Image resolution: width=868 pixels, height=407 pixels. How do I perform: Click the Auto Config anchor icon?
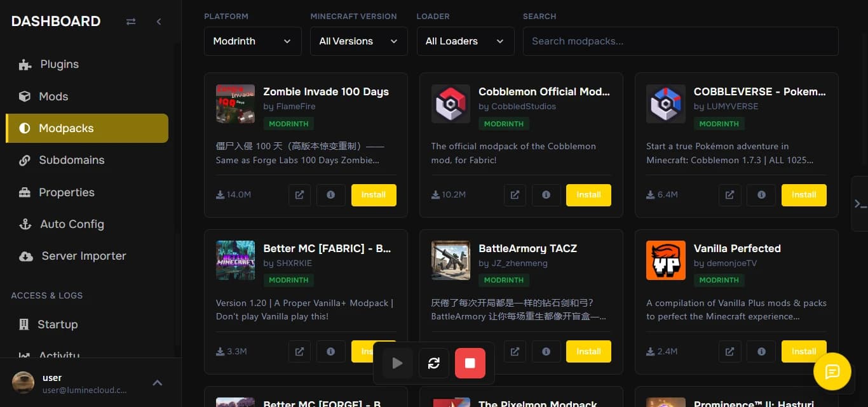coord(25,224)
